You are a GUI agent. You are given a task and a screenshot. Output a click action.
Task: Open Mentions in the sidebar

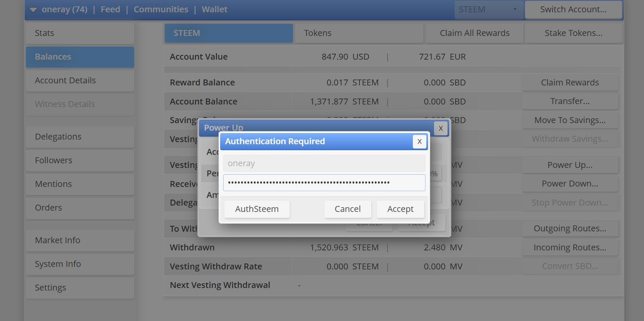[80, 184]
